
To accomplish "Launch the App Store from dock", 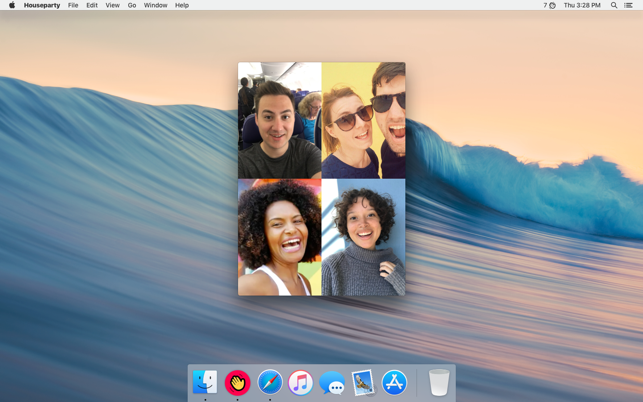I will coord(394,382).
